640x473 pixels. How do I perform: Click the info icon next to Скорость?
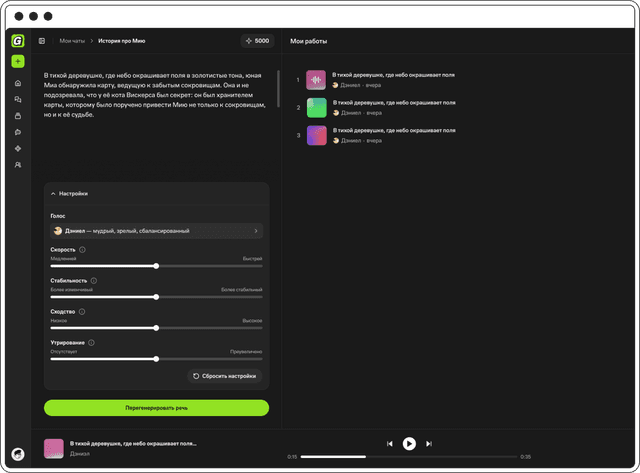(82, 249)
